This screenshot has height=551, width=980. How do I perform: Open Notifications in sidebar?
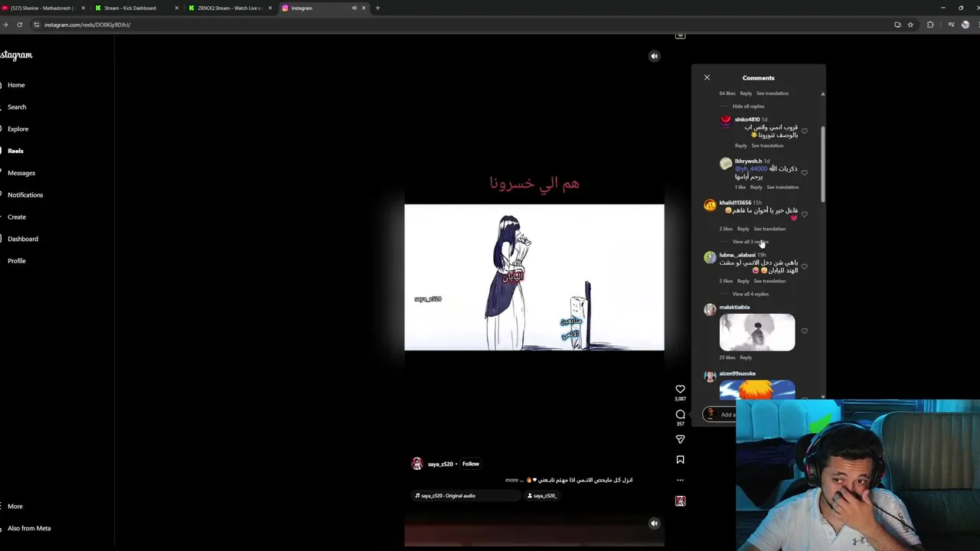[24, 194]
